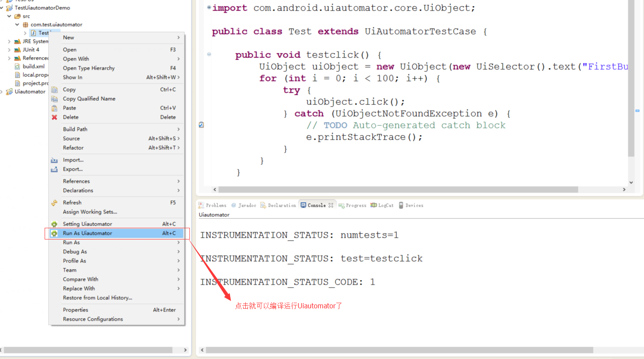Viewport: 644px width, 359px height.
Task: Click the editor horizontal scrollbar
Action: 398,190
